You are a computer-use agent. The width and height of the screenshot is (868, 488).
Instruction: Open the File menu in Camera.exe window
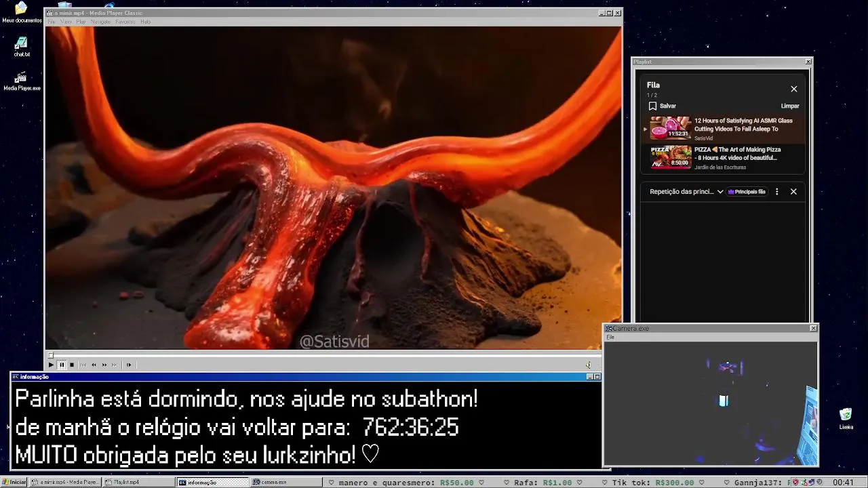[x=610, y=337]
